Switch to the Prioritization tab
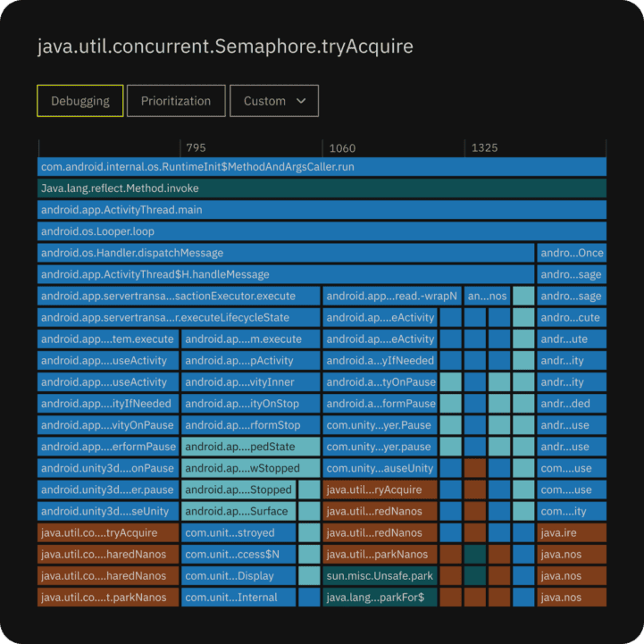644x644 pixels. coord(176,101)
